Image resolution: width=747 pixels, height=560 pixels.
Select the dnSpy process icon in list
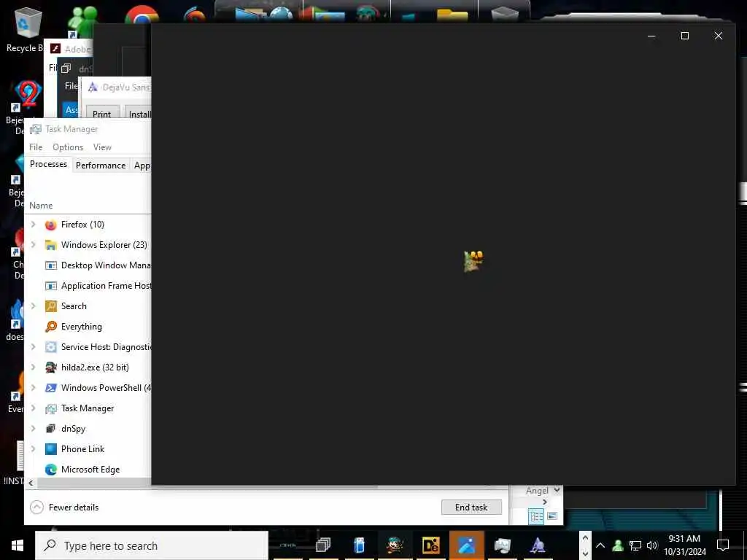[x=50, y=429]
